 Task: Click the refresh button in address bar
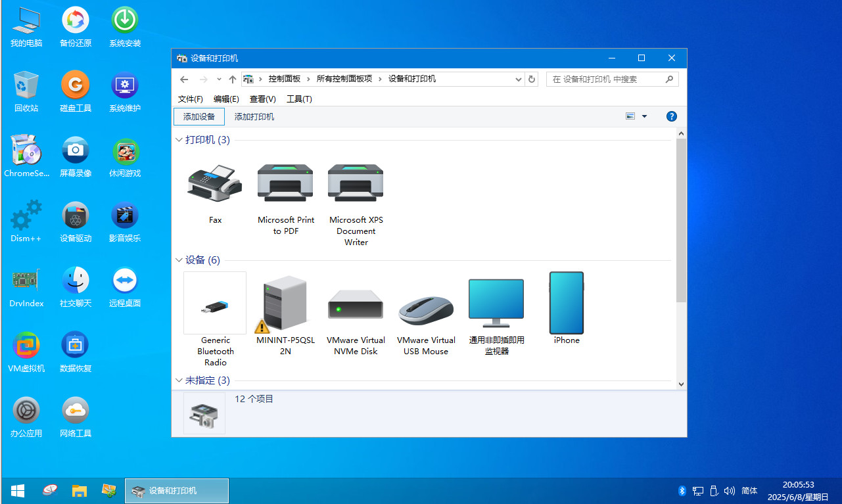pos(532,79)
